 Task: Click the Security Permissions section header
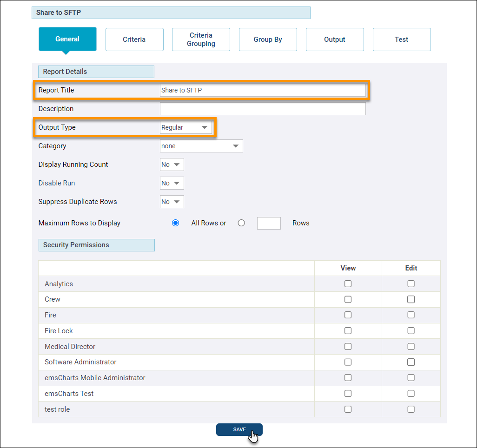tap(96, 245)
